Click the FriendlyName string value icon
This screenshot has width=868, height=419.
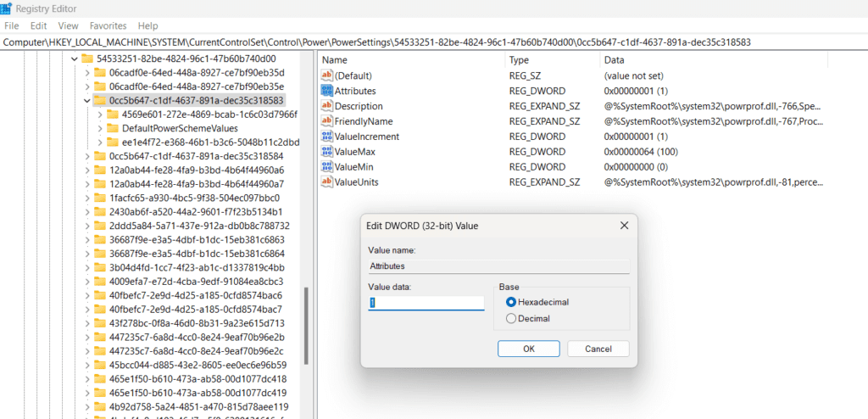coord(326,121)
